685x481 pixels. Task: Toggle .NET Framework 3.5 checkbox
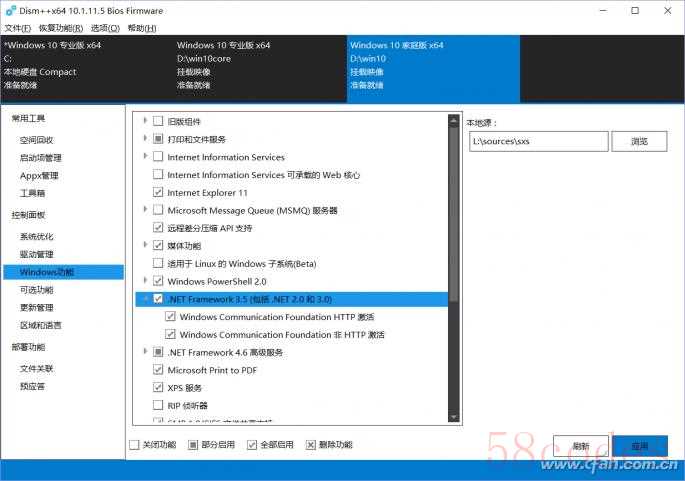click(x=158, y=299)
